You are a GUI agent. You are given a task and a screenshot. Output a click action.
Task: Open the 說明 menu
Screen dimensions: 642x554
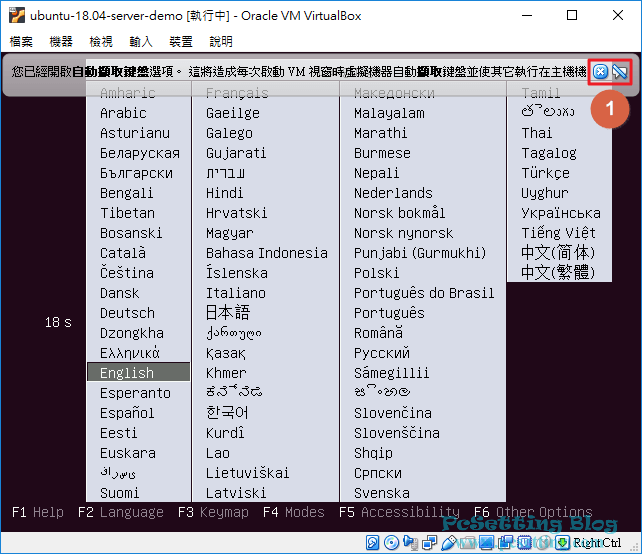point(221,42)
